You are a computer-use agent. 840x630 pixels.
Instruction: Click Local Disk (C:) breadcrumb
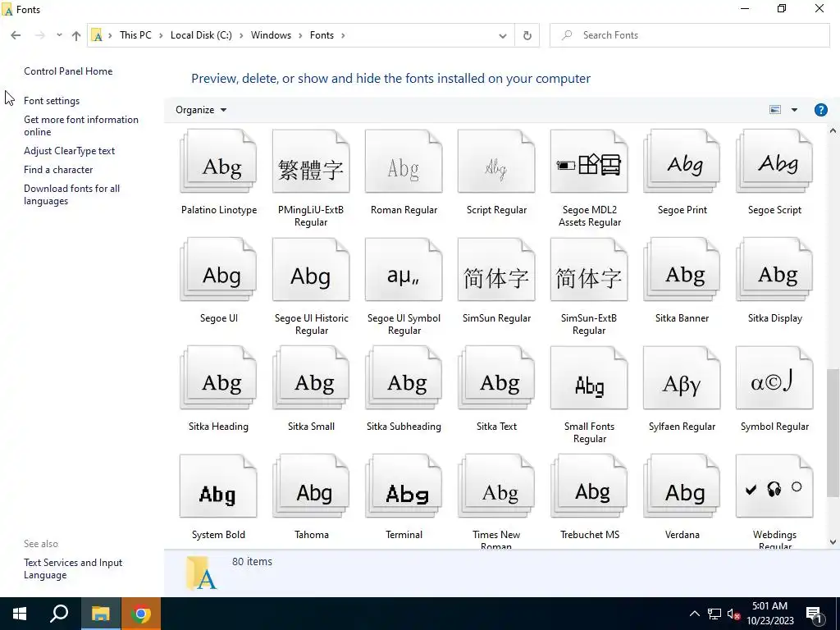pos(201,35)
